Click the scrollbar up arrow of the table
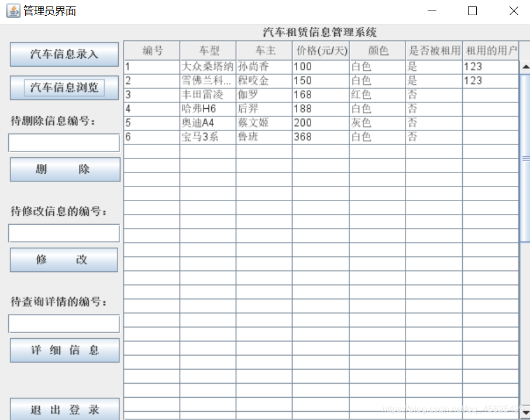 pyautogui.click(x=525, y=67)
